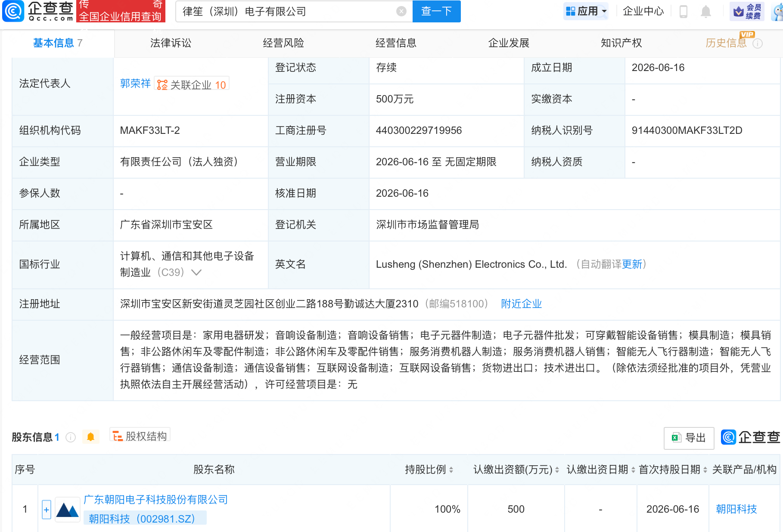Switch to the 法律诉讼 tab
This screenshot has height=532, width=783.
(171, 43)
